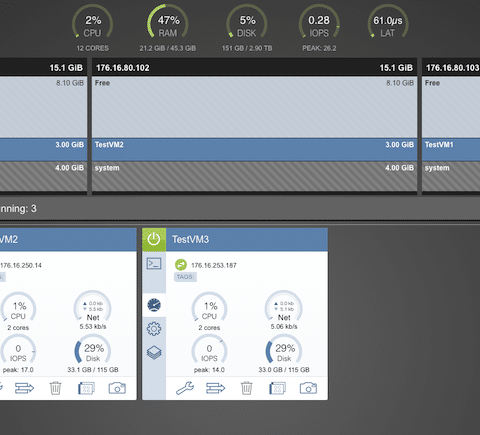Viewport: 480px width, 435px height.
Task: Click the camera snapshot icon on VM2 card
Action: click(x=117, y=388)
